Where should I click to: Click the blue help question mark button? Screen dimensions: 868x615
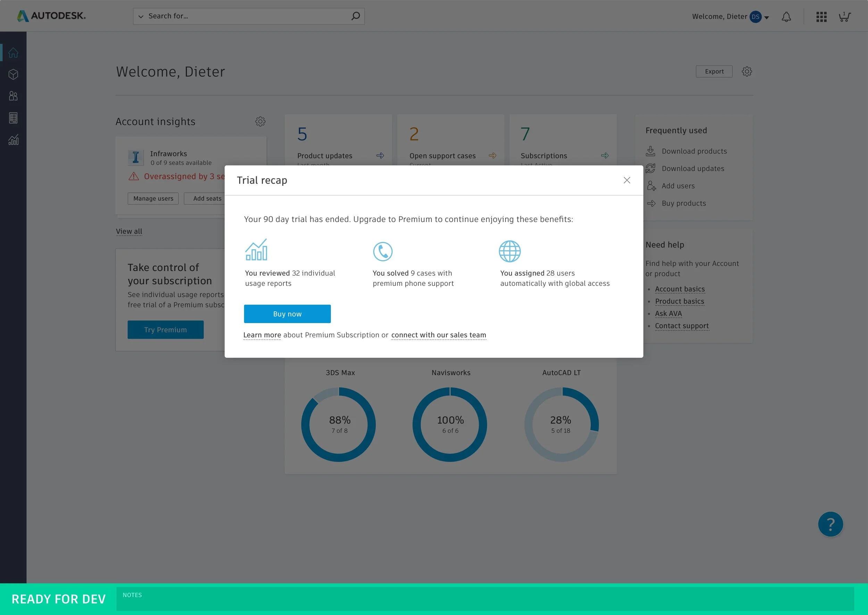click(x=830, y=524)
